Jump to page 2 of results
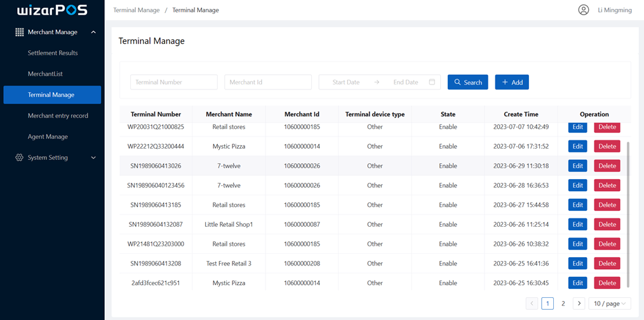The height and width of the screenshot is (320, 644). click(563, 303)
